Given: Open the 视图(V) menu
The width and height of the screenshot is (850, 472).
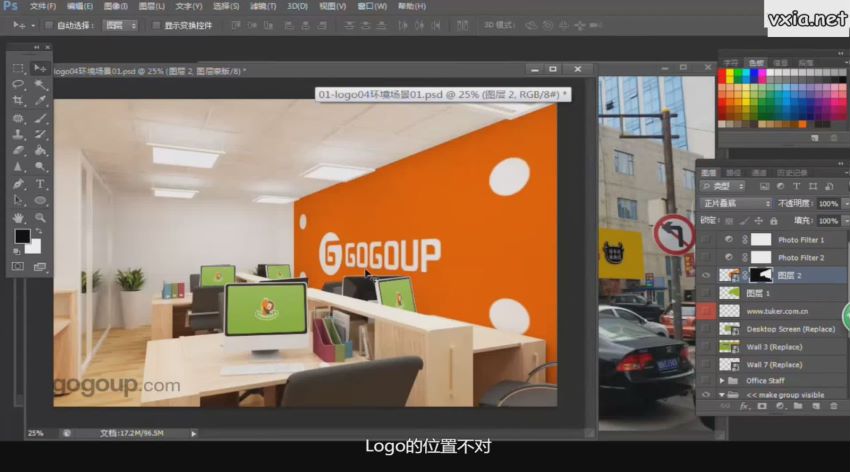Looking at the screenshot, I should pos(332,7).
